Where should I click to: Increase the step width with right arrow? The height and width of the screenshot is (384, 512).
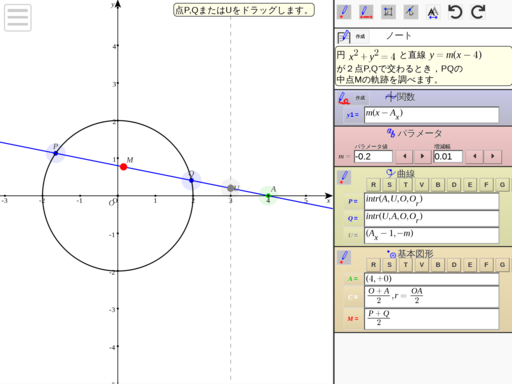pos(493,156)
